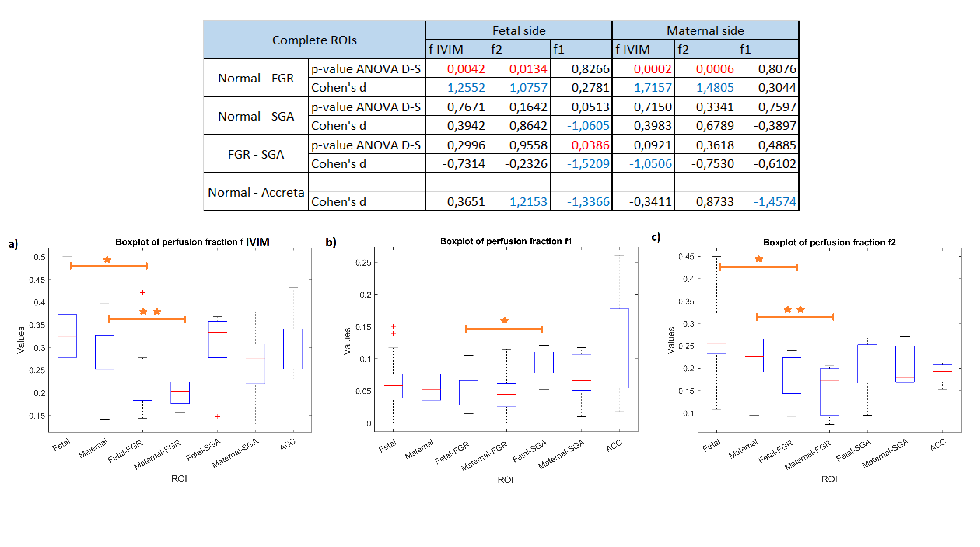Click the 'ROI' x-axis label of plot a

(x=179, y=479)
